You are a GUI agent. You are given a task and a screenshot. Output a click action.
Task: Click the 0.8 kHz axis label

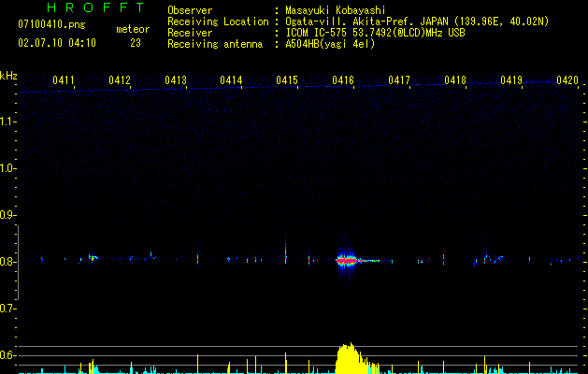(8, 262)
